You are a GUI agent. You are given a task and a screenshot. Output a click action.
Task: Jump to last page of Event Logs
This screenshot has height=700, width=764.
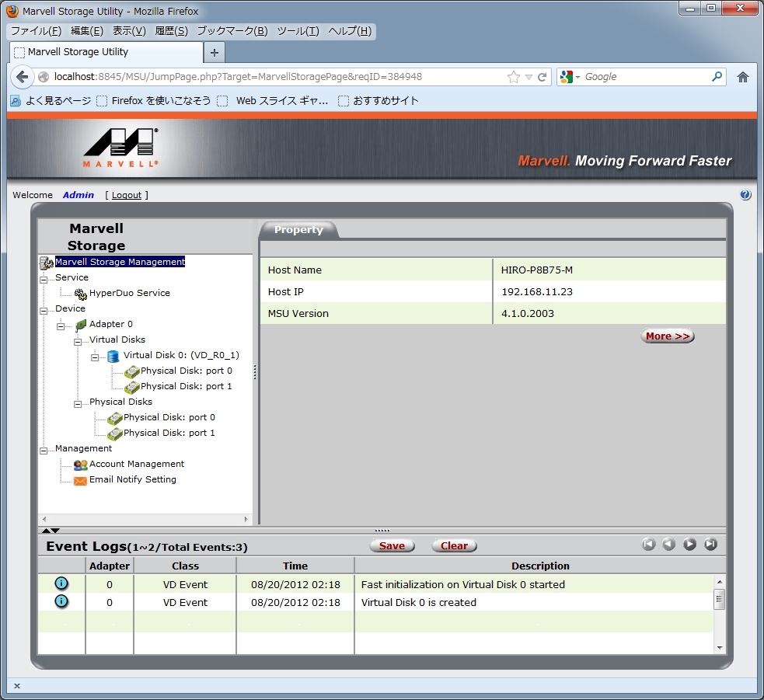point(710,545)
